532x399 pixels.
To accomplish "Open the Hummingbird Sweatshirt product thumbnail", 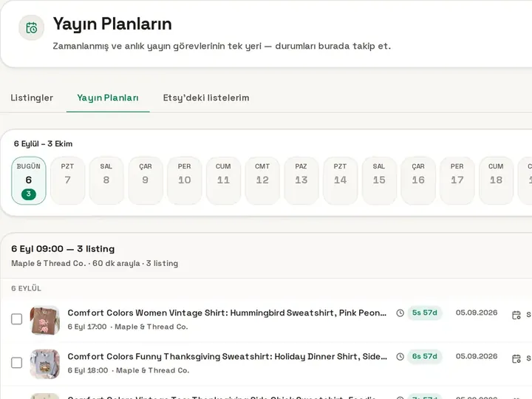I will 45,320.
